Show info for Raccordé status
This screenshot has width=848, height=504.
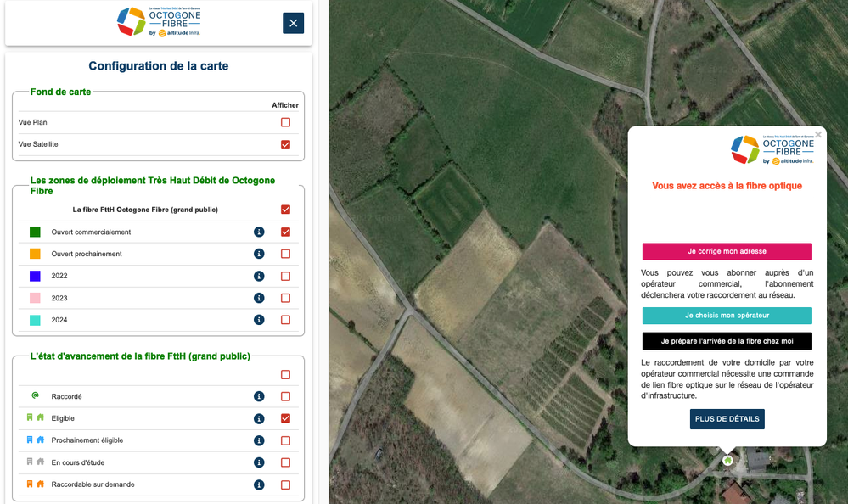coord(259,396)
